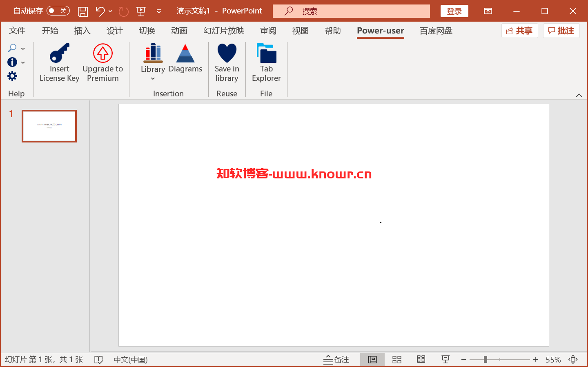
Task: Start slideshow from beginning icon
Action: (141, 11)
